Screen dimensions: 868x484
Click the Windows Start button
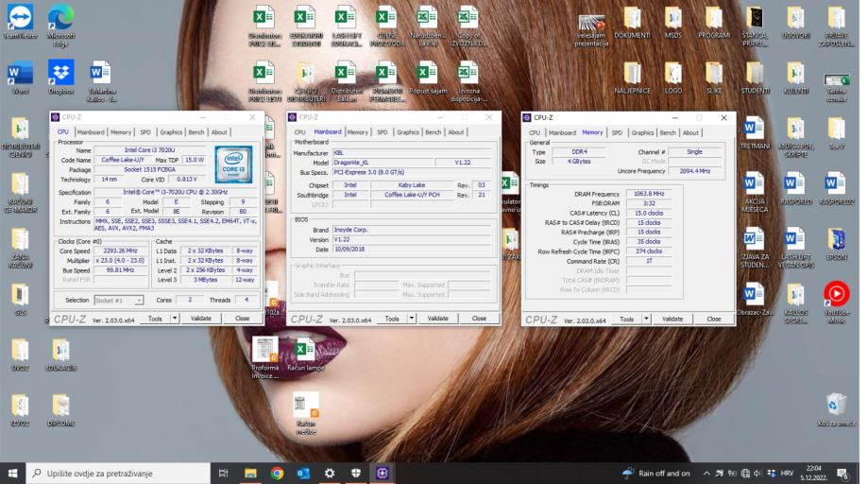point(13,473)
